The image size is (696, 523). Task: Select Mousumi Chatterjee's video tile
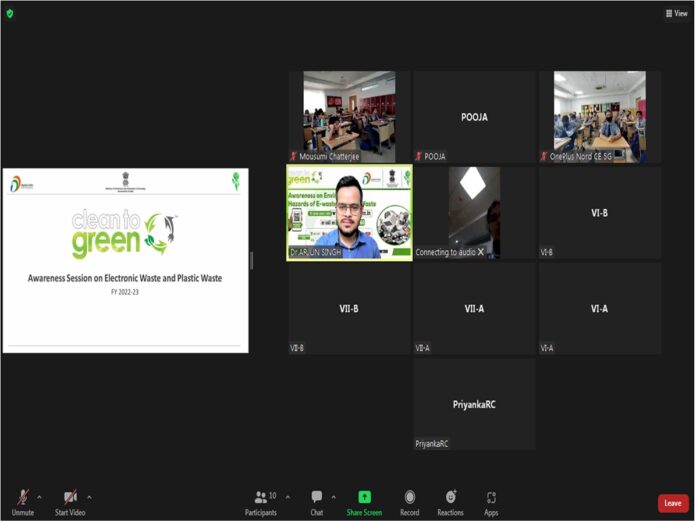(x=349, y=116)
